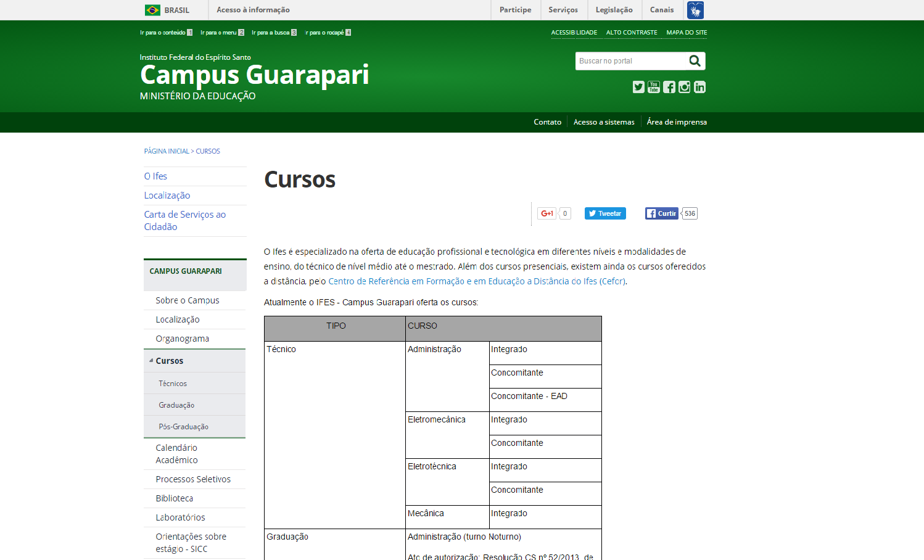
Task: Click the Google +1 button
Action: coord(547,213)
